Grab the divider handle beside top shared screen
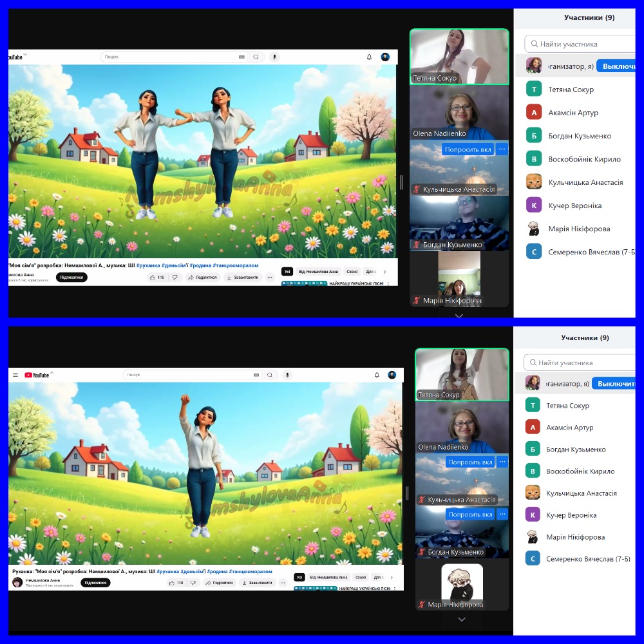Image resolution: width=644 pixels, height=644 pixels. [x=402, y=182]
